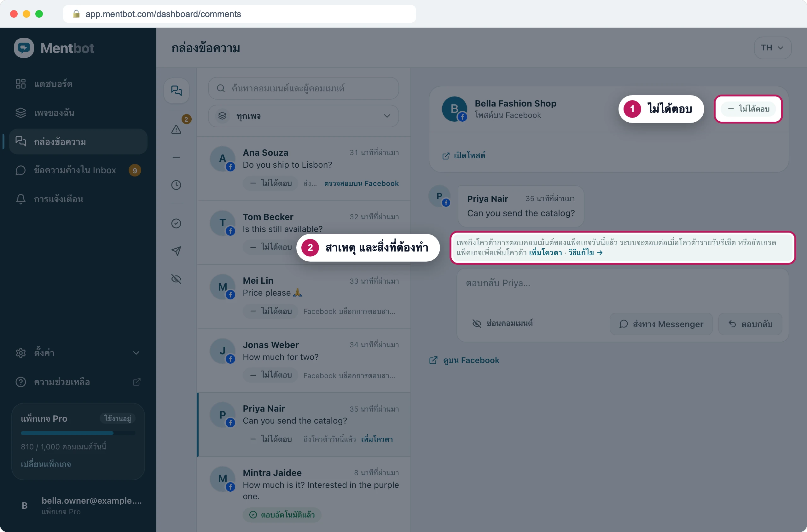807x532 pixels.
Task: Click the bella.owner account profile
Action: (x=78, y=505)
